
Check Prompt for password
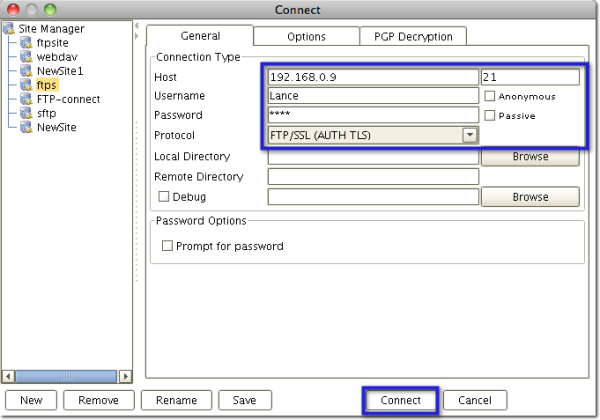pyautogui.click(x=167, y=246)
